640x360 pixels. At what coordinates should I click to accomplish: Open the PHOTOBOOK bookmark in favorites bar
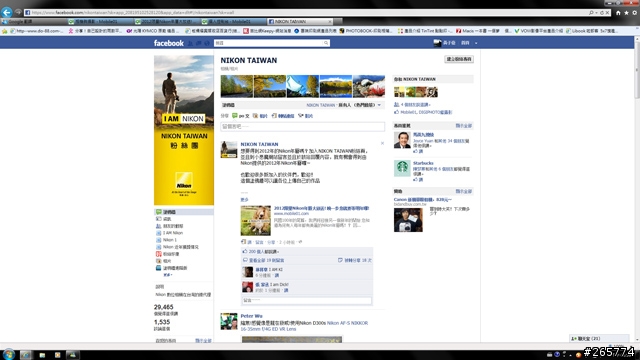(x=365, y=31)
